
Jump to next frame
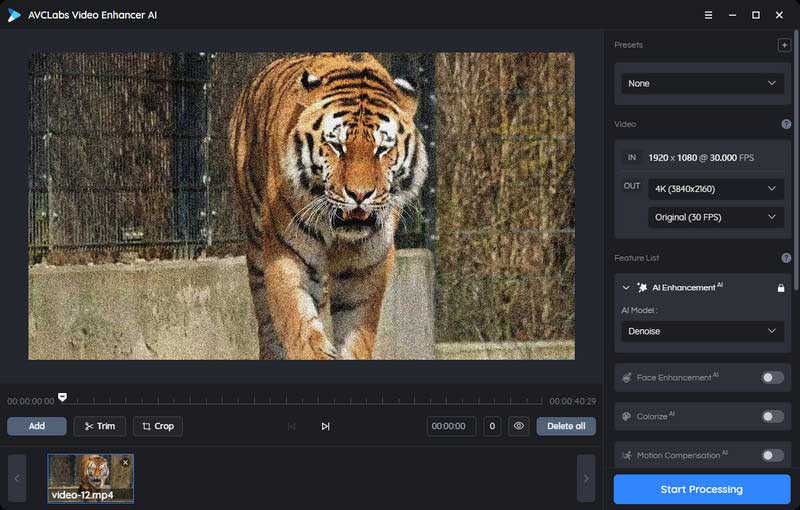325,426
